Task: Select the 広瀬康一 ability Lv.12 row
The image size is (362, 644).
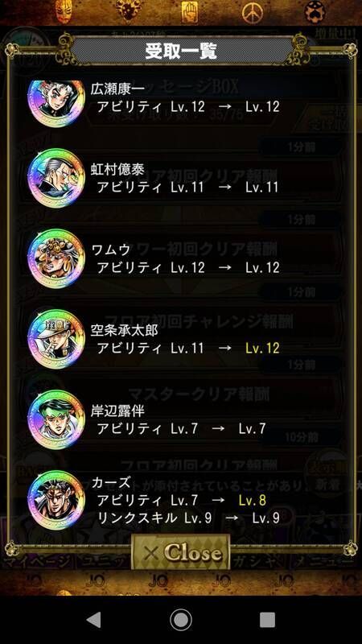Action: click(x=188, y=107)
